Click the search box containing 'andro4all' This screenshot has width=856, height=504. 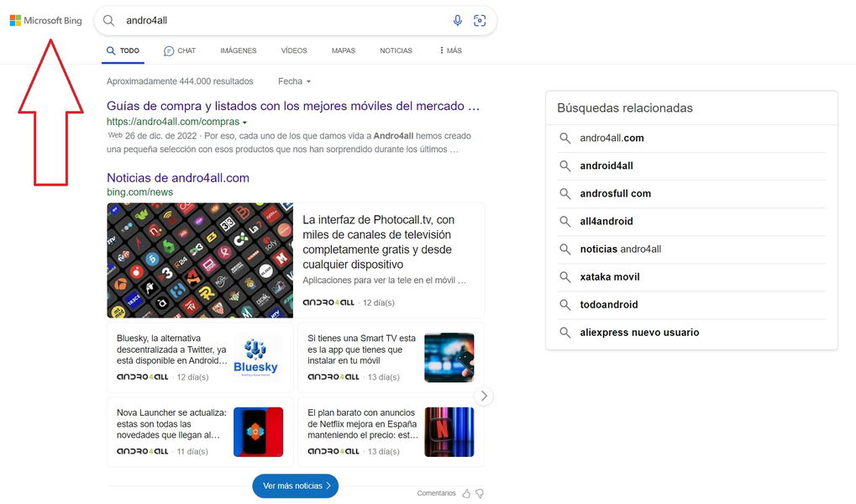tap(296, 21)
